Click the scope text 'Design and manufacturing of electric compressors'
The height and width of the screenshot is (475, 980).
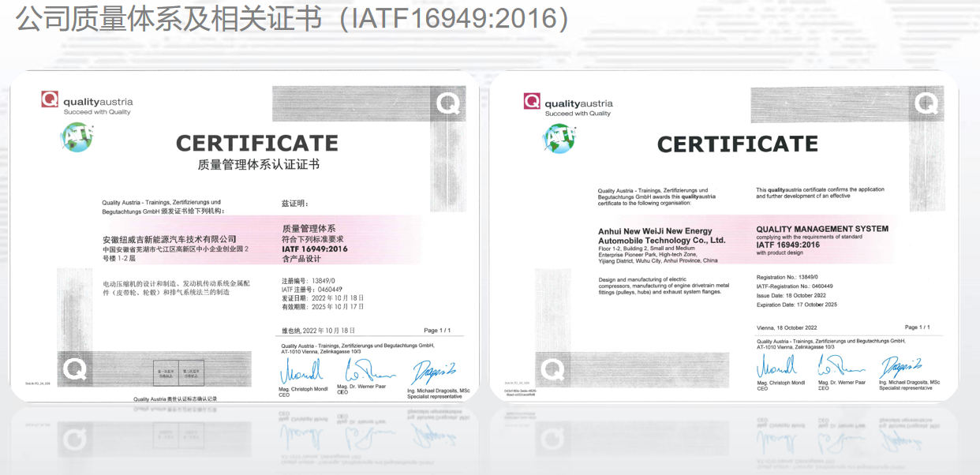(x=664, y=286)
